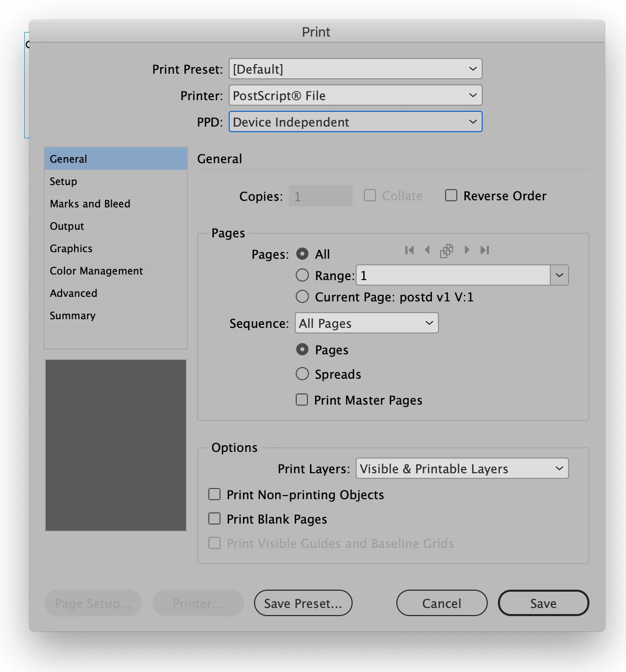Image resolution: width=626 pixels, height=672 pixels.
Task: Go to previous spread arrow icon
Action: [427, 250]
